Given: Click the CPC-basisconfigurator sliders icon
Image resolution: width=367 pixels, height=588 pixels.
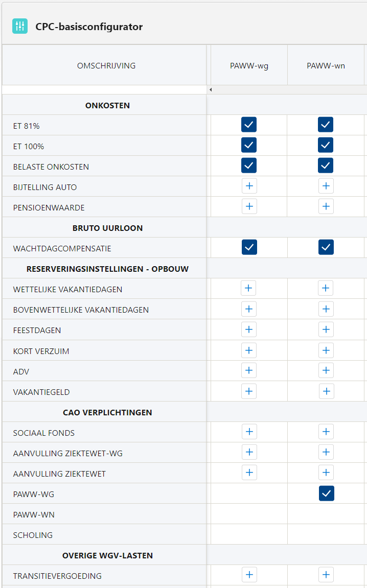Looking at the screenshot, I should coord(20,26).
